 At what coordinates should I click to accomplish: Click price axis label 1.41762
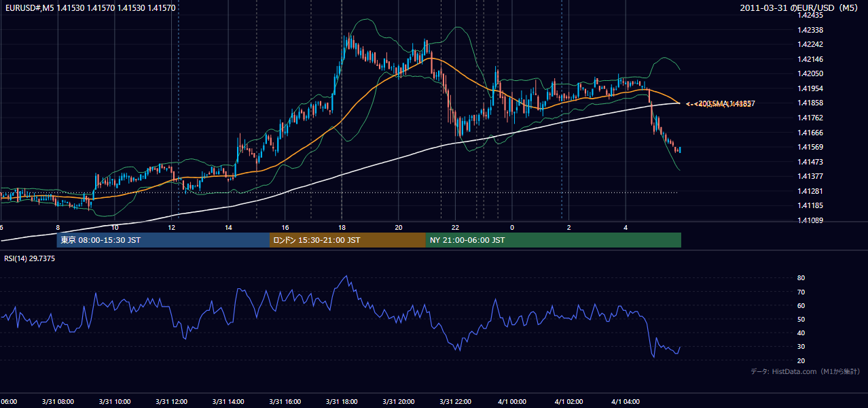click(811, 118)
